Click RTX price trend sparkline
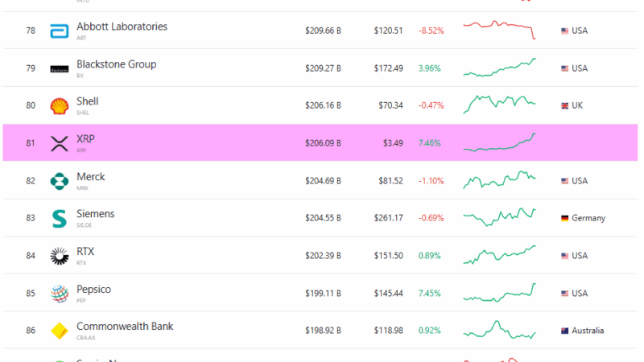This screenshot has height=362, width=644. [499, 255]
